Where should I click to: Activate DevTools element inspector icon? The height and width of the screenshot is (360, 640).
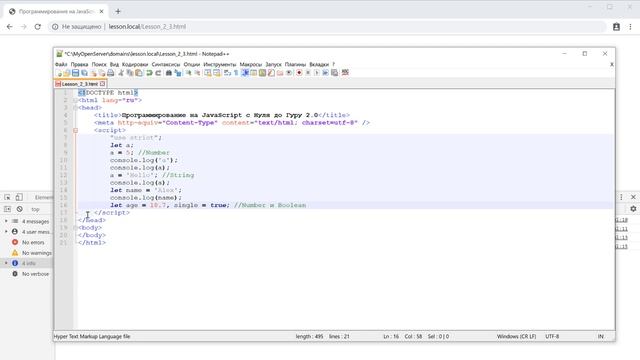coord(7,197)
